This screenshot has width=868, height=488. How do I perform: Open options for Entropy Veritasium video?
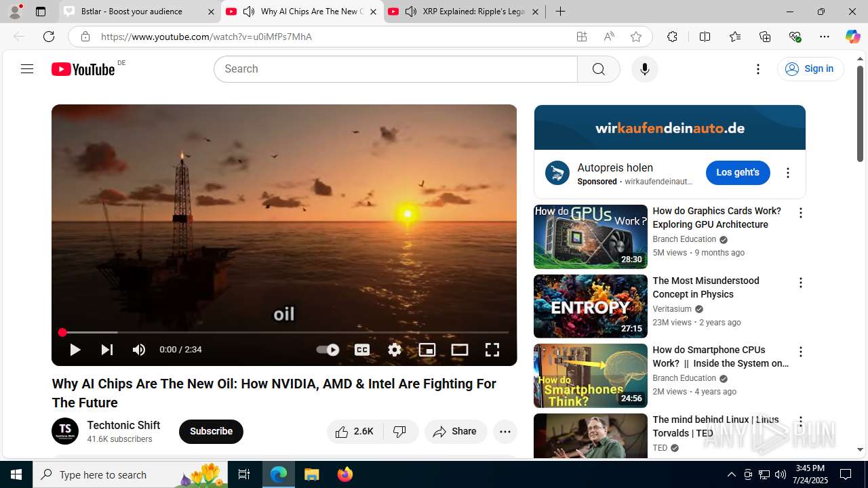click(801, 283)
